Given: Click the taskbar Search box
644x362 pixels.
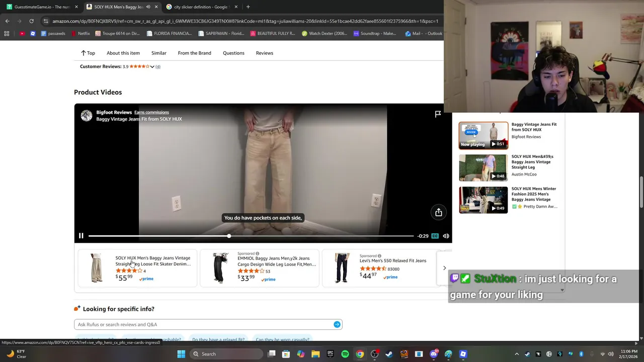Looking at the screenshot, I should pos(226,354).
